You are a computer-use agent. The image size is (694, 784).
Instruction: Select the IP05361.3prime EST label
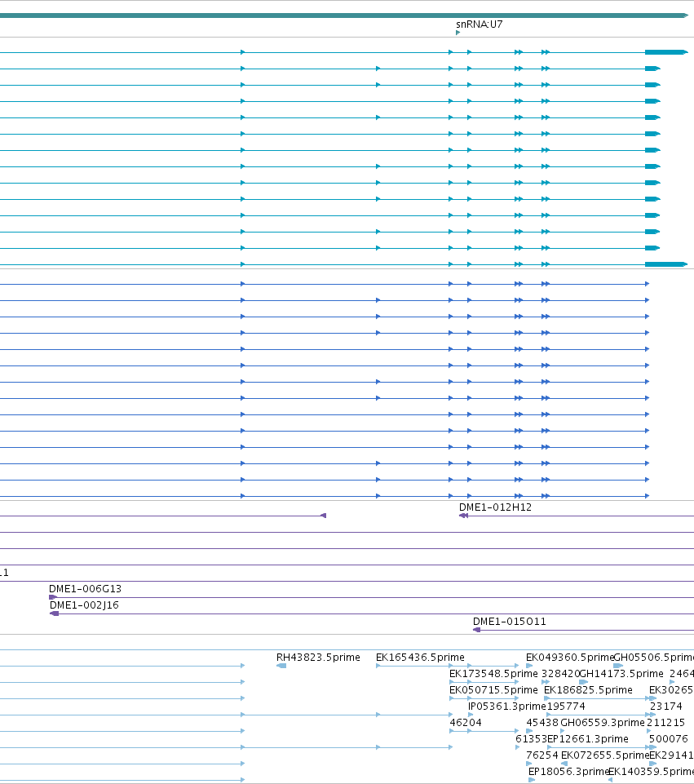[x=506, y=706]
